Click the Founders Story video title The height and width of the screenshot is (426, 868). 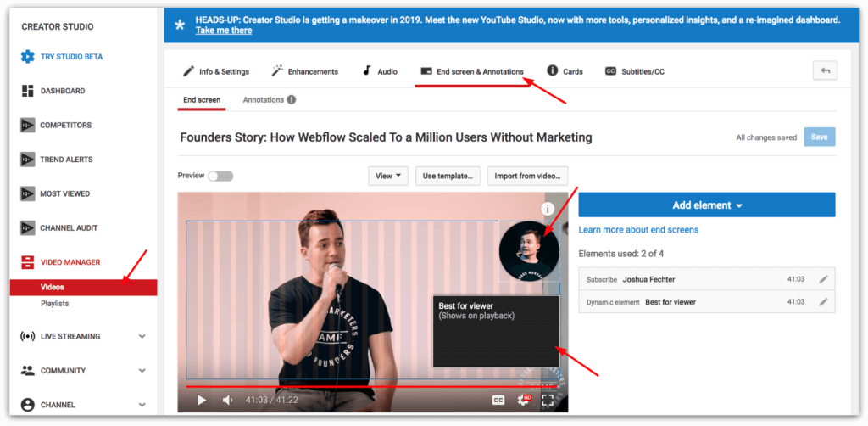point(386,137)
